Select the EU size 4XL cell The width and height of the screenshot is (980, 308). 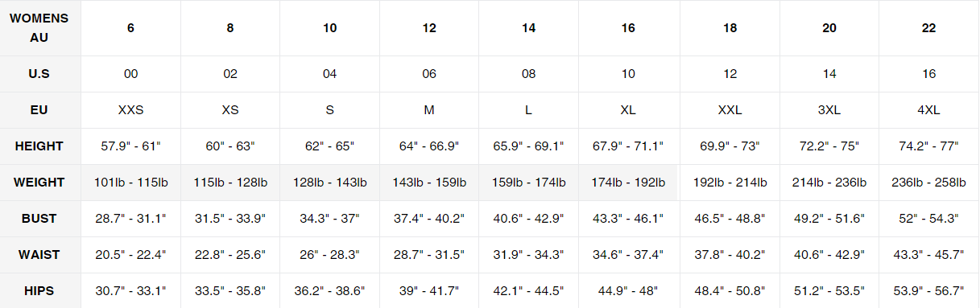pyautogui.click(x=929, y=110)
